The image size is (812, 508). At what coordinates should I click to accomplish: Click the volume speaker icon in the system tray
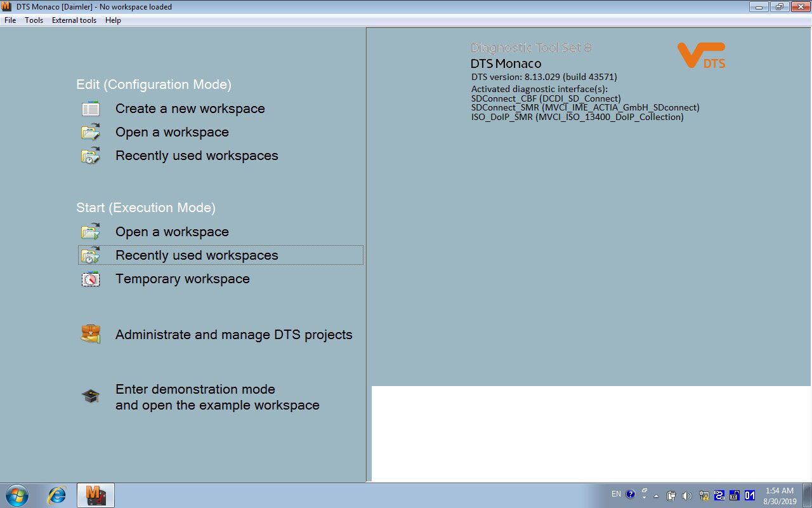pos(686,495)
